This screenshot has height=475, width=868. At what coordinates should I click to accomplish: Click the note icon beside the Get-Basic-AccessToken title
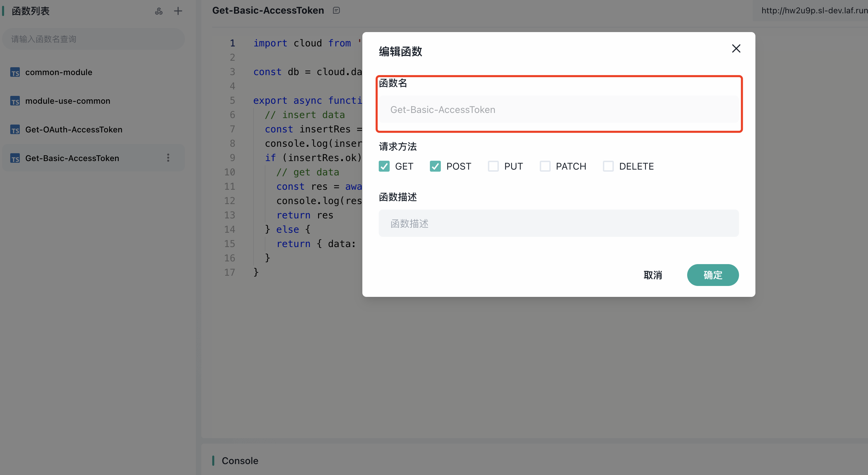(x=336, y=10)
